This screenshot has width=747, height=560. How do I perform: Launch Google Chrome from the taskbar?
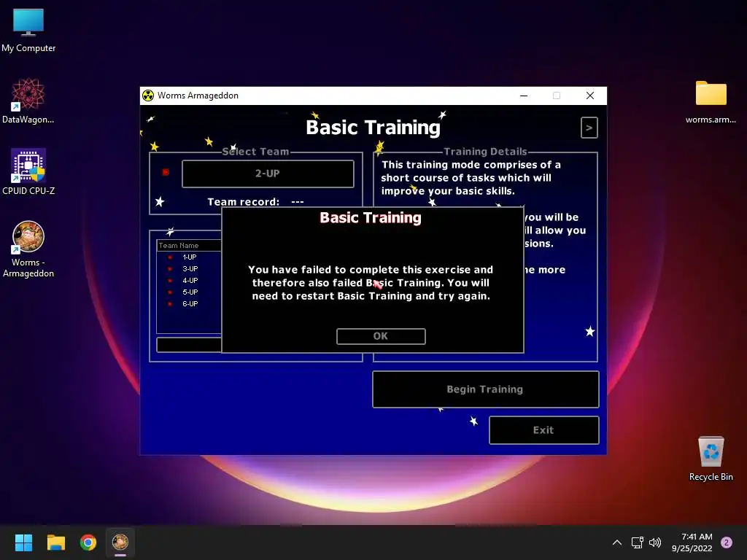click(88, 542)
